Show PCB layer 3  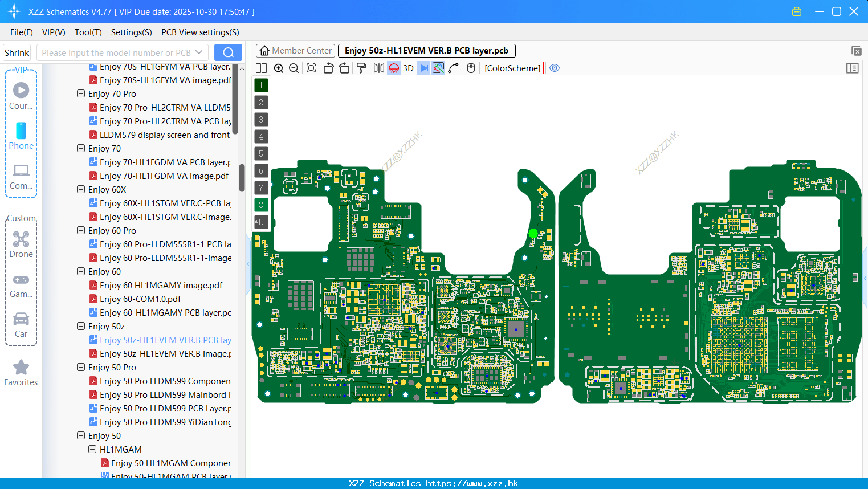coord(261,120)
